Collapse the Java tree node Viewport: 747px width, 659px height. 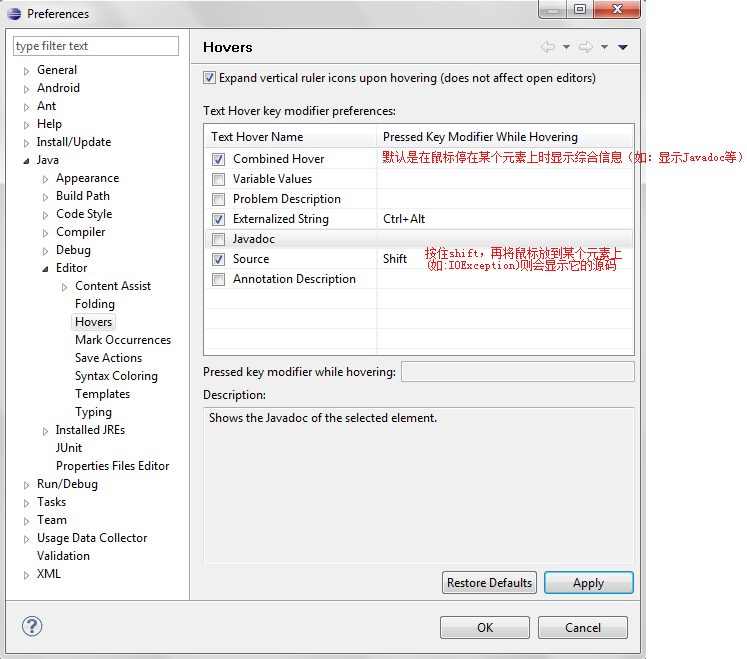click(26, 161)
